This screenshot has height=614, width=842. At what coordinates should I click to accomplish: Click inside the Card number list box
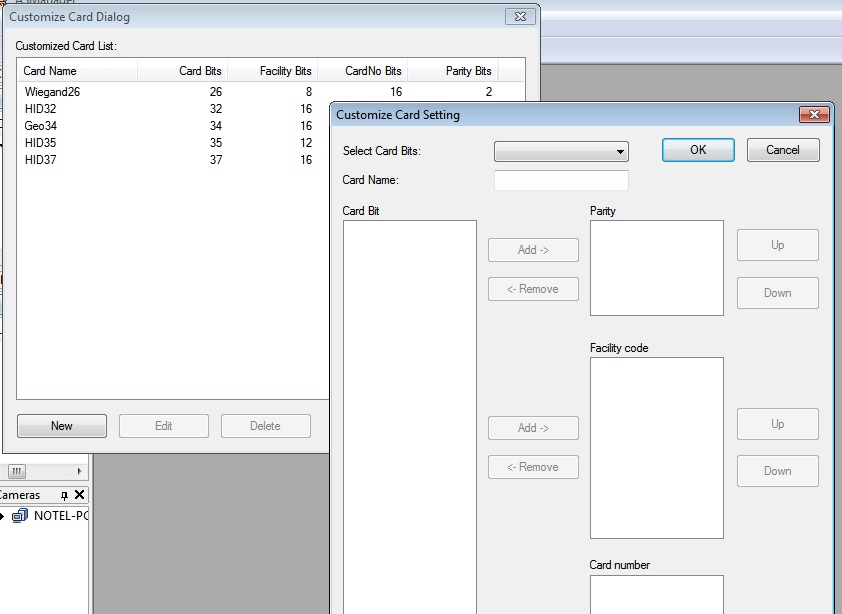657,595
